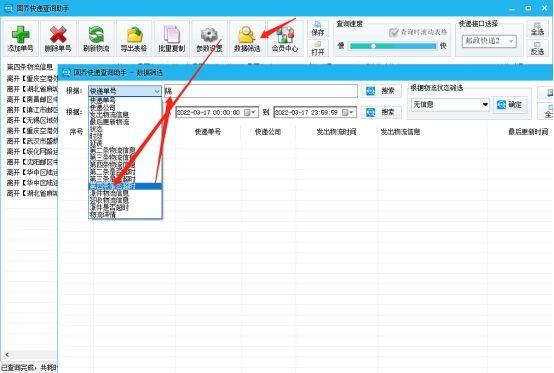Open the Export Table folder icon
This screenshot has width=554, height=373.
pyautogui.click(x=134, y=35)
